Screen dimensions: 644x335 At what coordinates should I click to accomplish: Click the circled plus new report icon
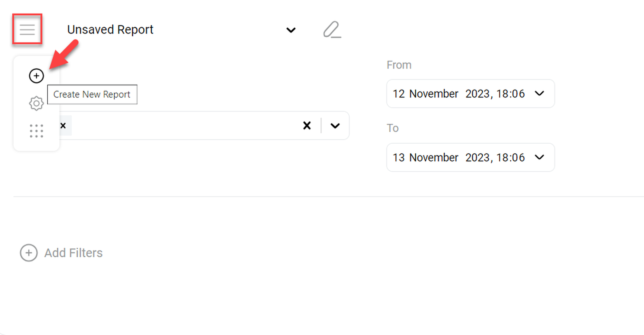tap(36, 76)
